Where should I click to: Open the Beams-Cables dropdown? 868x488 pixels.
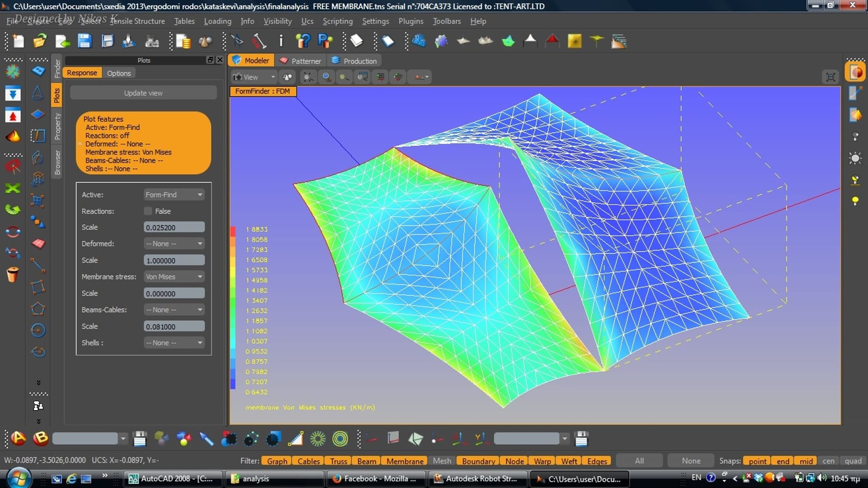click(x=174, y=310)
